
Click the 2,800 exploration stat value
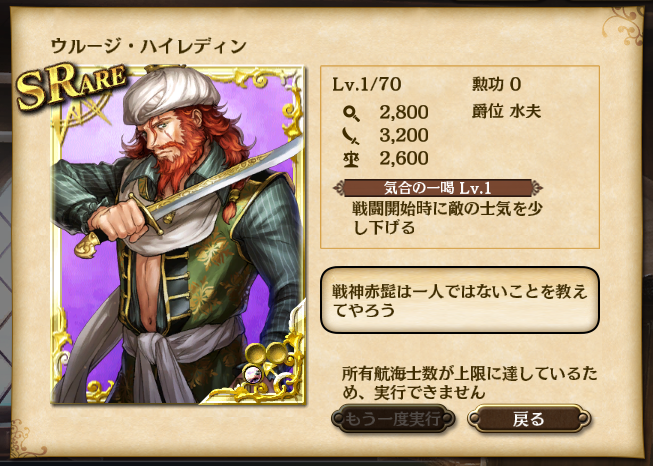click(x=404, y=112)
